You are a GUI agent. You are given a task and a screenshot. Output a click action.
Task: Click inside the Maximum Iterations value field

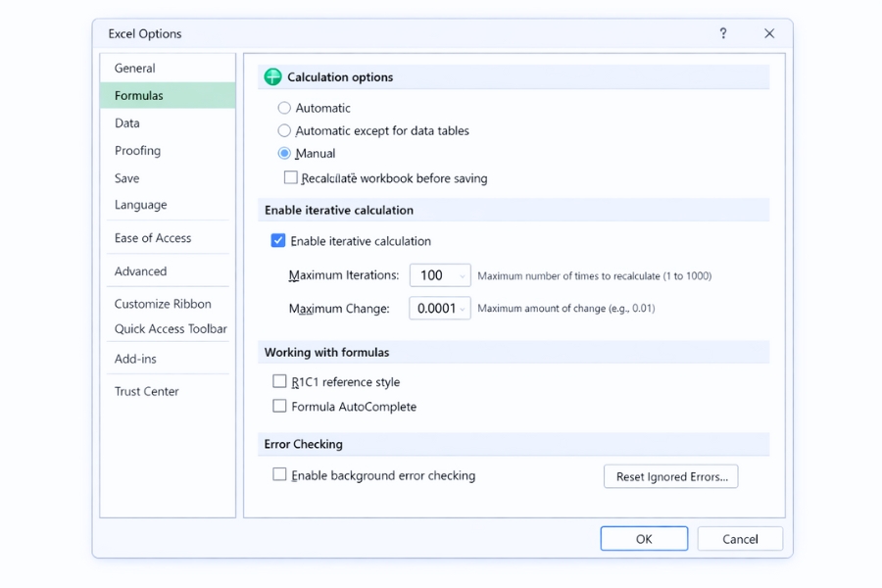click(432, 276)
